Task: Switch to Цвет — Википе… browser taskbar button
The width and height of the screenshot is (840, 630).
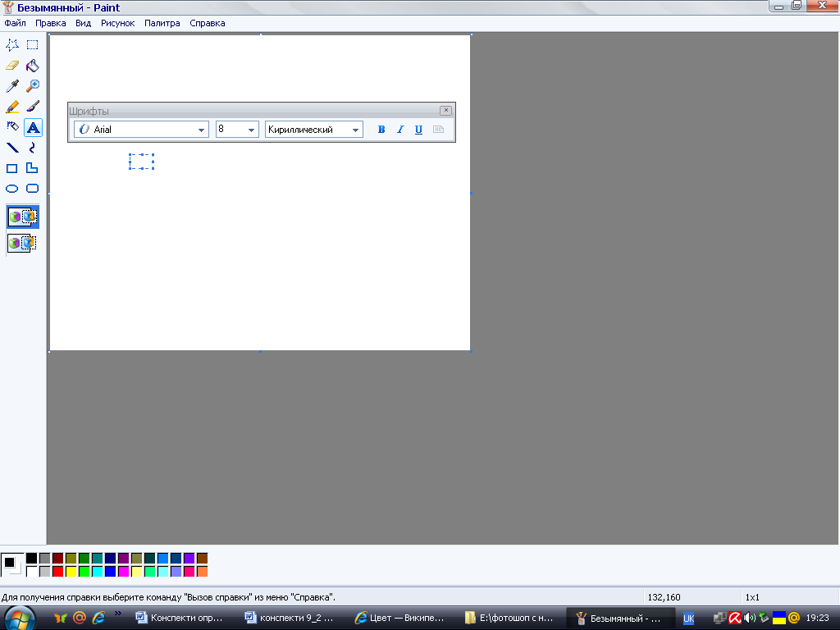Action: [x=399, y=619]
